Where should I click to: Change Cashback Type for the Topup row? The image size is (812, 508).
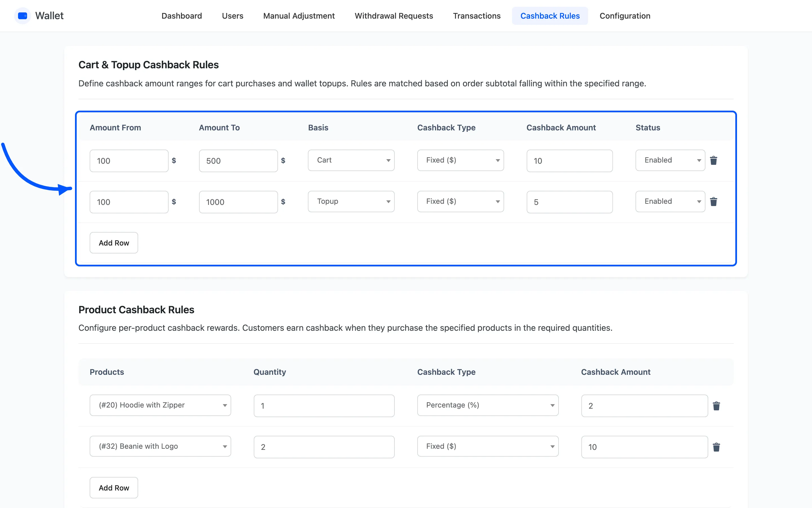pyautogui.click(x=460, y=202)
